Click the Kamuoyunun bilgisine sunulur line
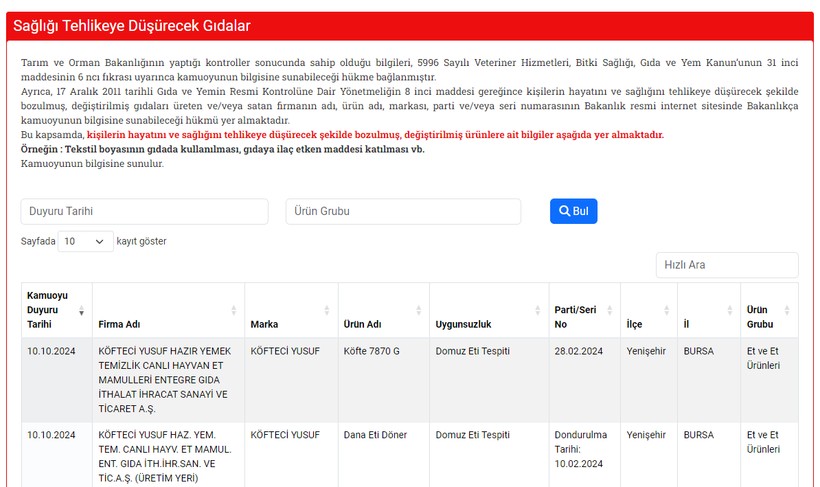Image resolution: width=820 pixels, height=487 pixels. coord(92,164)
